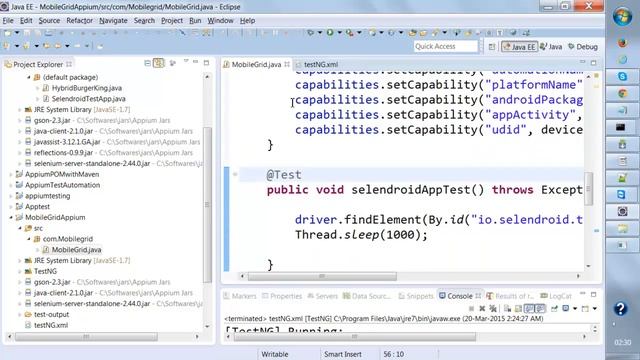
Task: Click Remove Launch X icon in Console
Action: [482, 309]
